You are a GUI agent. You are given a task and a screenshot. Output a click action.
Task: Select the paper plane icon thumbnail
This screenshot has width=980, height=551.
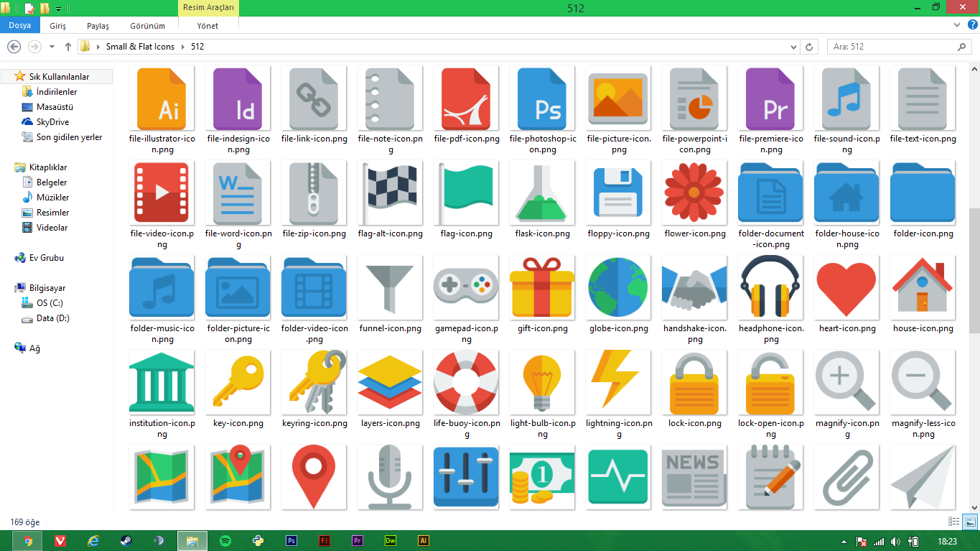click(923, 477)
